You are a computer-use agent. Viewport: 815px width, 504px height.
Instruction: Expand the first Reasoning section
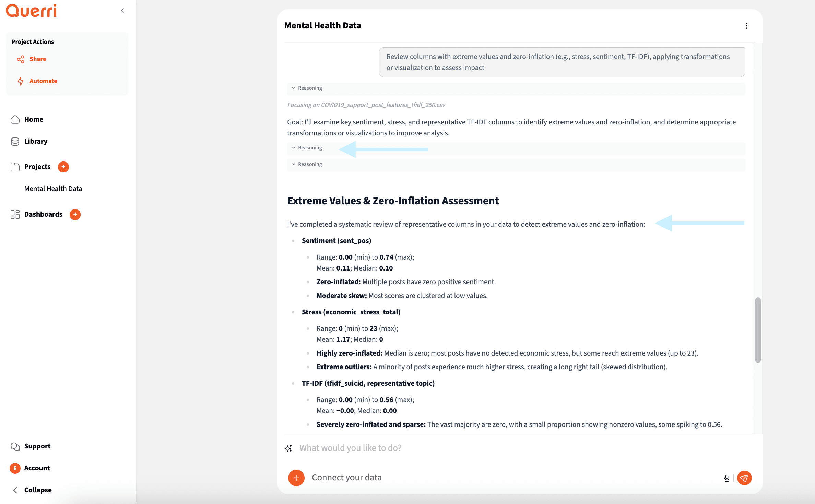307,88
